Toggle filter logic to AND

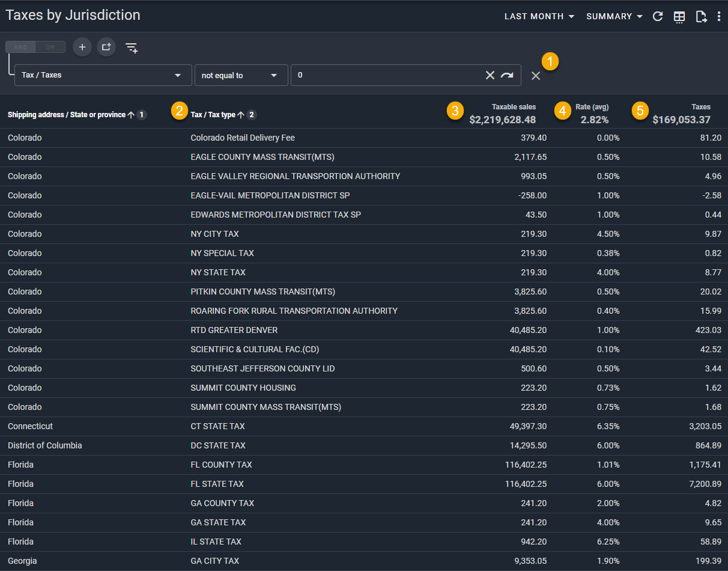point(20,47)
